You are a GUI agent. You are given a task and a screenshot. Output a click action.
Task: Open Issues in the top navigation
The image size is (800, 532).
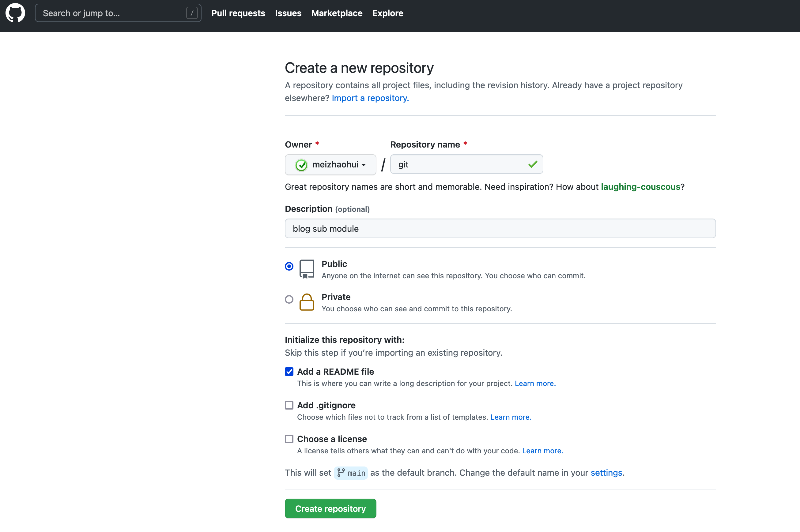pos(288,13)
